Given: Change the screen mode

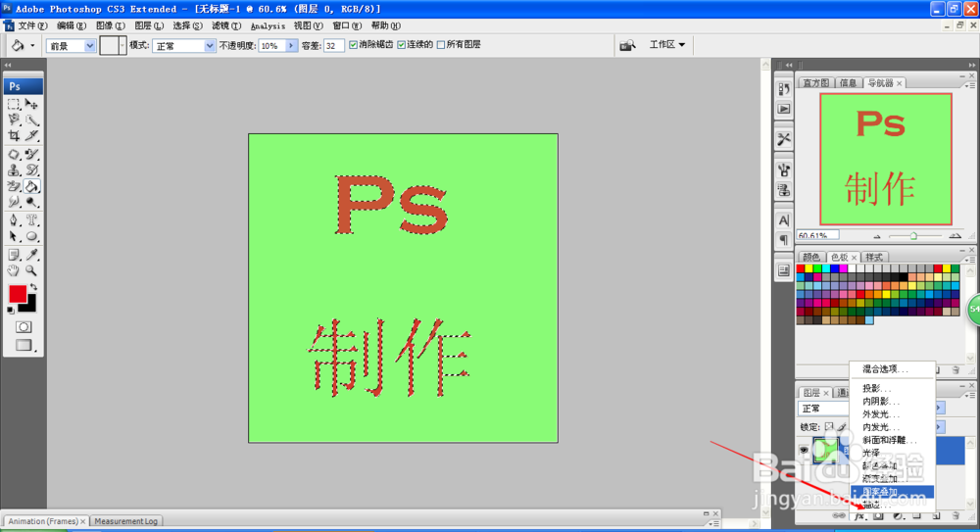Looking at the screenshot, I should [24, 345].
